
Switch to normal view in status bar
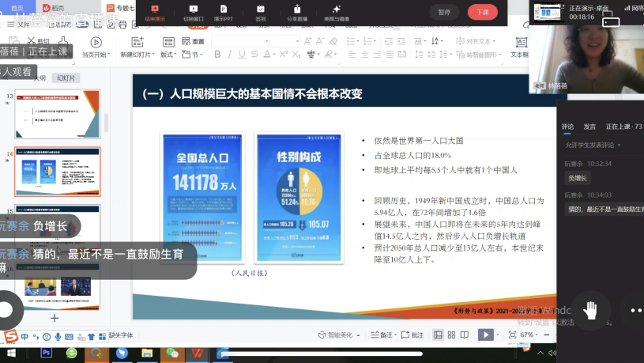click(x=438, y=335)
